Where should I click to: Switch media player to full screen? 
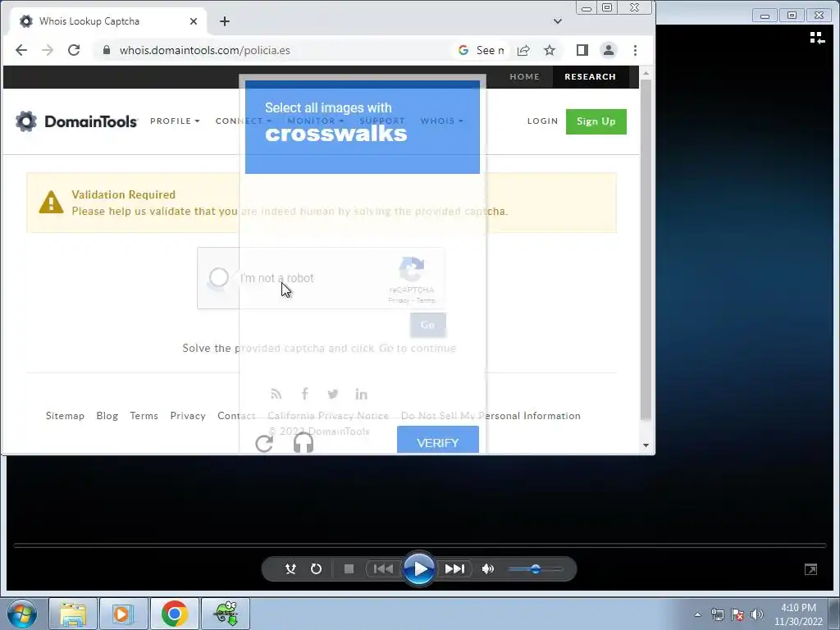[x=810, y=569]
